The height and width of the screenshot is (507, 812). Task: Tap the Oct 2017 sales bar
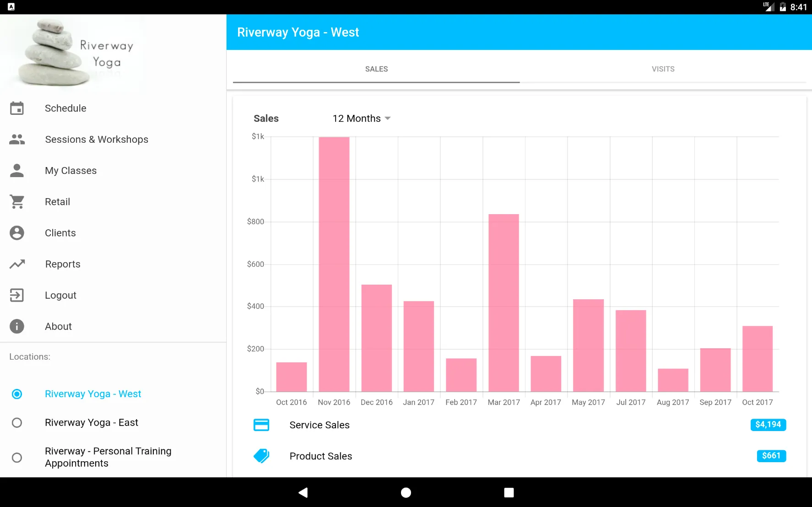tap(758, 359)
